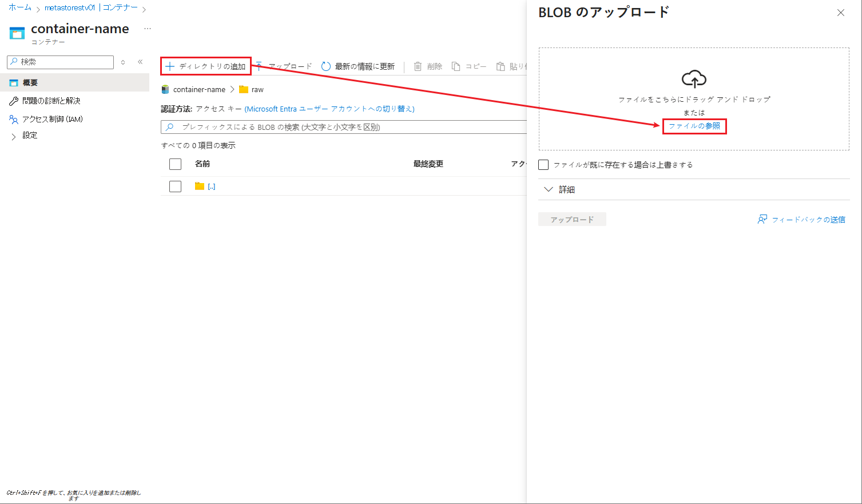This screenshot has height=504, width=862.
Task: Click the BLOB prefix search field
Action: (x=343, y=127)
